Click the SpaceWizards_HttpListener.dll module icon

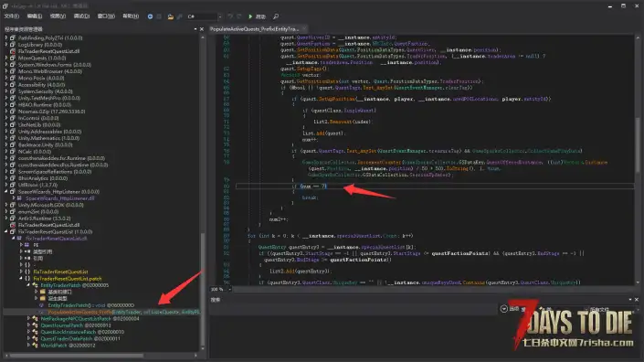[x=19, y=198]
